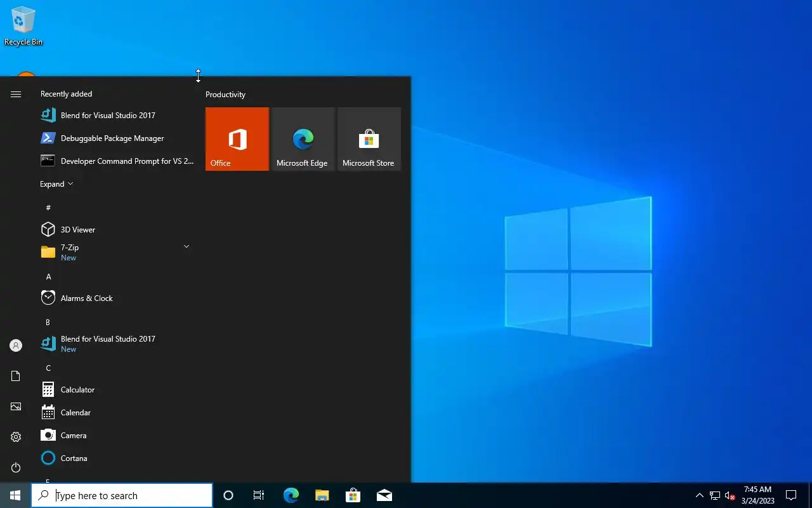Open Task View on taskbar
The image size is (812, 508).
click(x=259, y=495)
